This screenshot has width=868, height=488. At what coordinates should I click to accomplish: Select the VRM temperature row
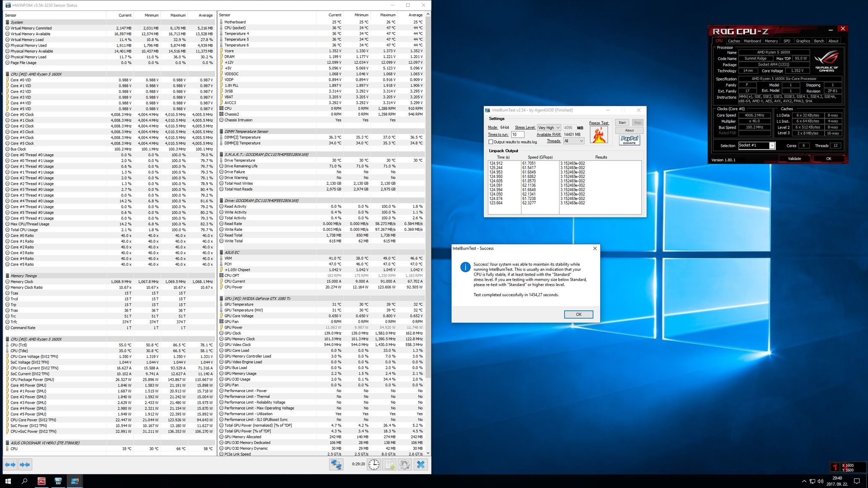pyautogui.click(x=321, y=258)
